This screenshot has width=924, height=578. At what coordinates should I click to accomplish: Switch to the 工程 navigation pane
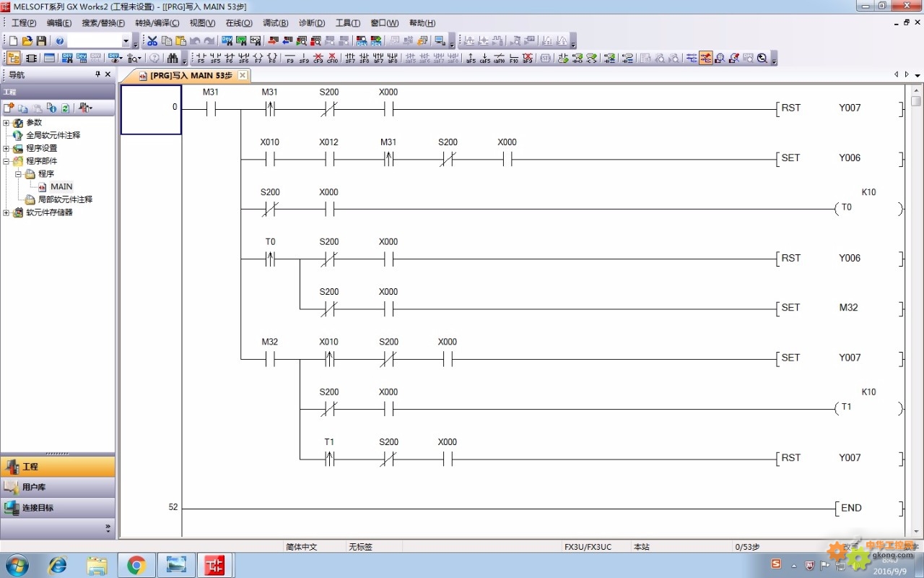click(x=58, y=467)
